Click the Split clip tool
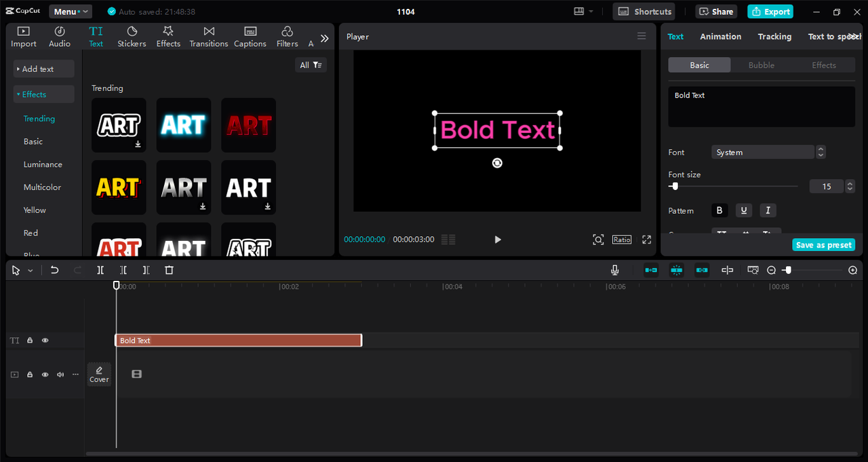Image resolution: width=868 pixels, height=462 pixels. point(100,270)
